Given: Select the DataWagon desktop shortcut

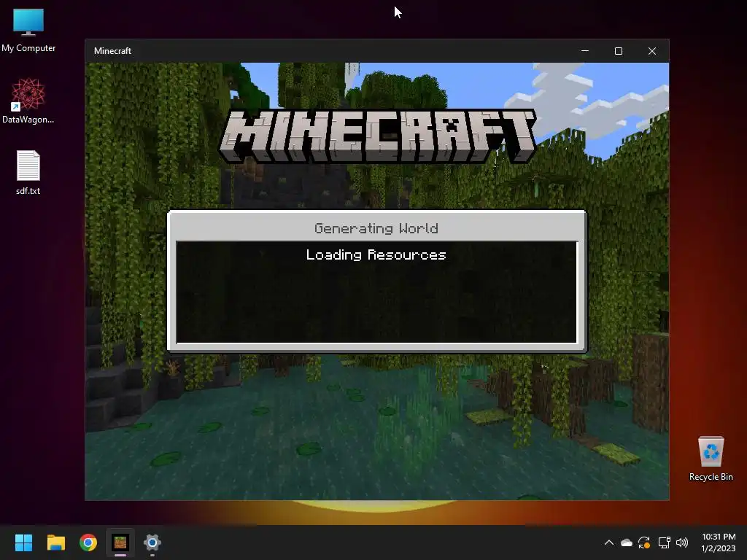Looking at the screenshot, I should point(28,101).
